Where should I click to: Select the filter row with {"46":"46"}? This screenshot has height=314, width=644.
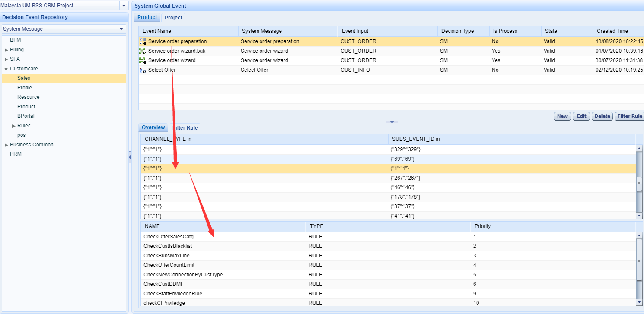[389, 187]
